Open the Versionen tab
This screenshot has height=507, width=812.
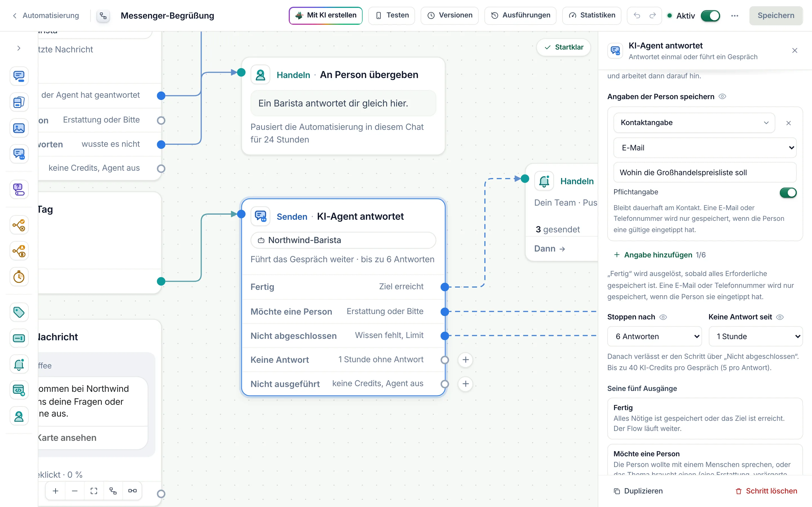450,15
